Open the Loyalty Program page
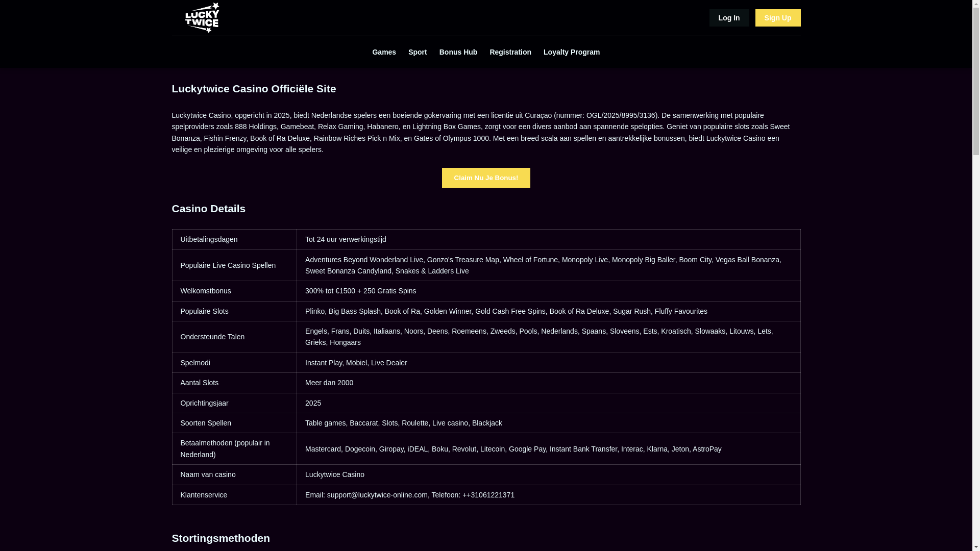980x551 pixels. pyautogui.click(x=572, y=52)
